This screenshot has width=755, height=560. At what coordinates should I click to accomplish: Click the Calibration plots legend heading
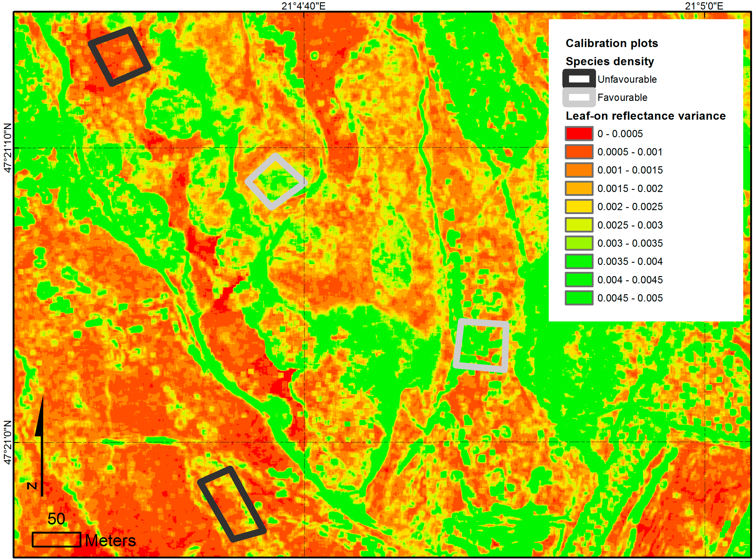(x=612, y=43)
